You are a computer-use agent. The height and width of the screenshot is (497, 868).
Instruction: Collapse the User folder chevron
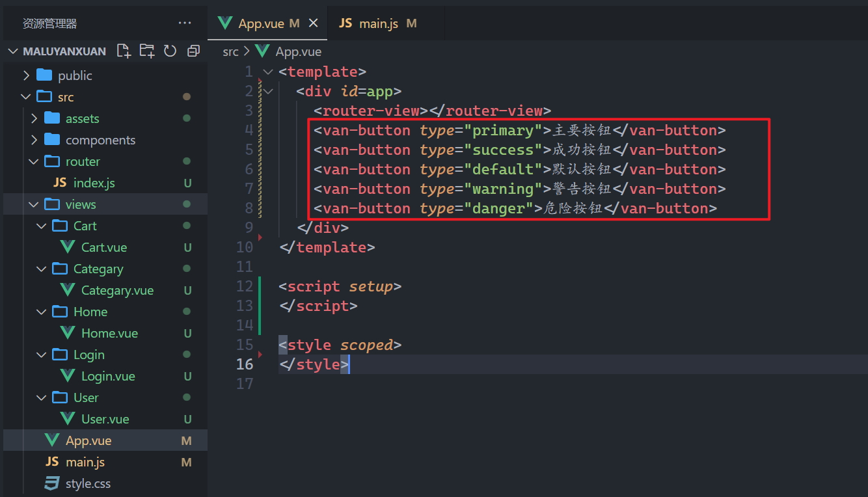42,397
